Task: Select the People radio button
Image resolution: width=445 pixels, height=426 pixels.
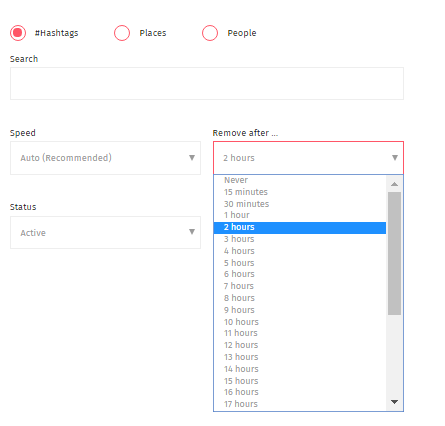Action: click(x=210, y=33)
